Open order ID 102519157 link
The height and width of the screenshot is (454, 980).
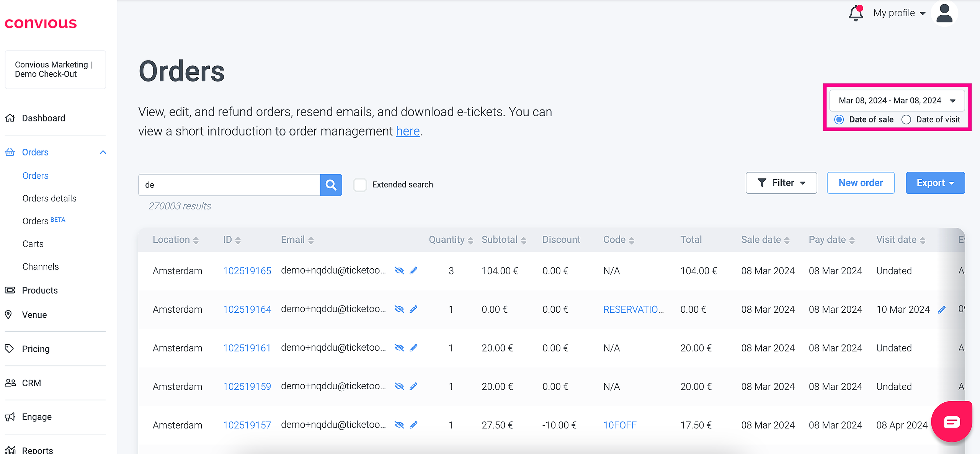click(x=247, y=425)
